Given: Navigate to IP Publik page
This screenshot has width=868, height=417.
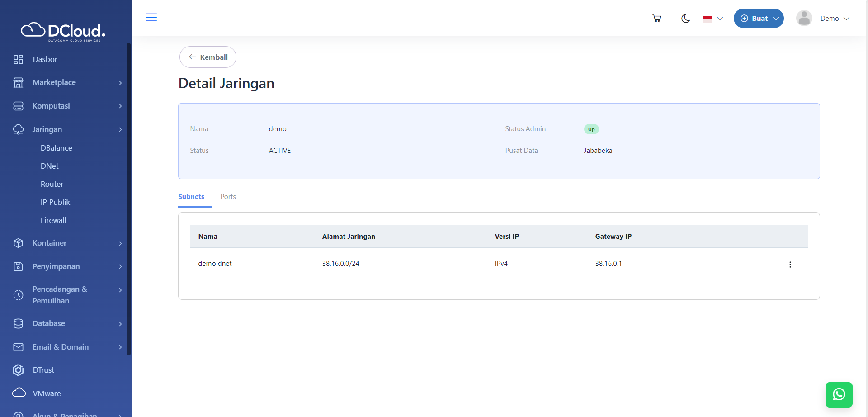Looking at the screenshot, I should pos(55,202).
